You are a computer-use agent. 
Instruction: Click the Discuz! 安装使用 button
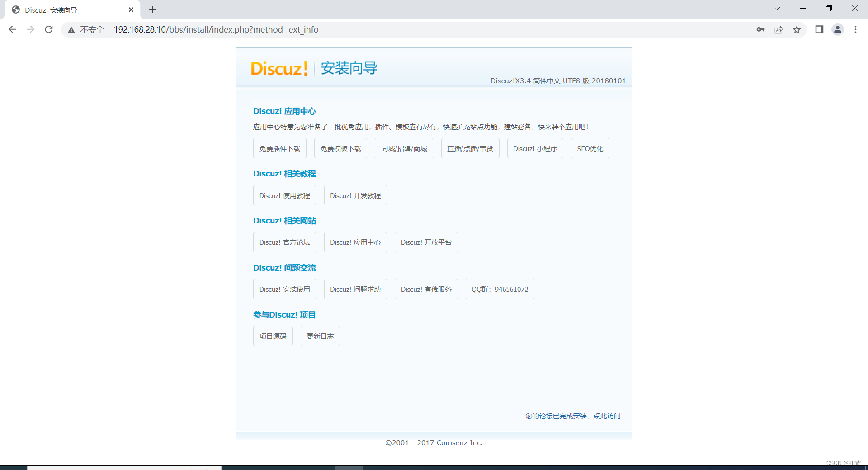point(284,290)
